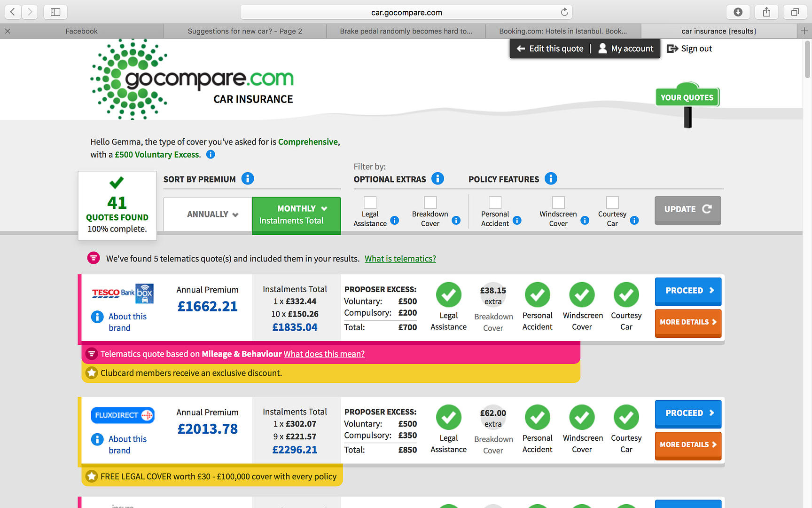The image size is (812, 508).
Task: Click FluxDirect About this brand link
Action: pyautogui.click(x=127, y=444)
